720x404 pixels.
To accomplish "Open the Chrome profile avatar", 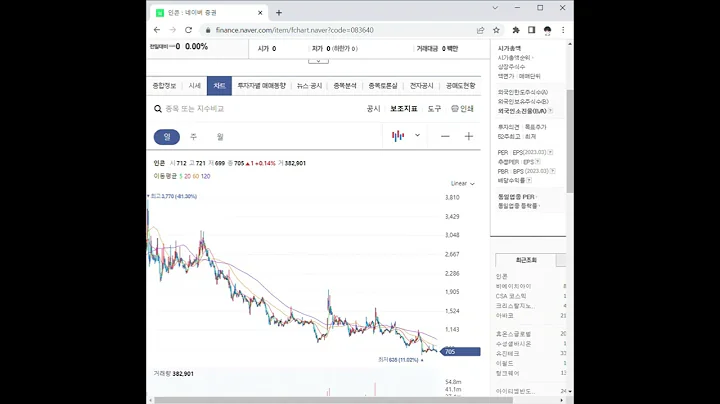I will tap(547, 30).
